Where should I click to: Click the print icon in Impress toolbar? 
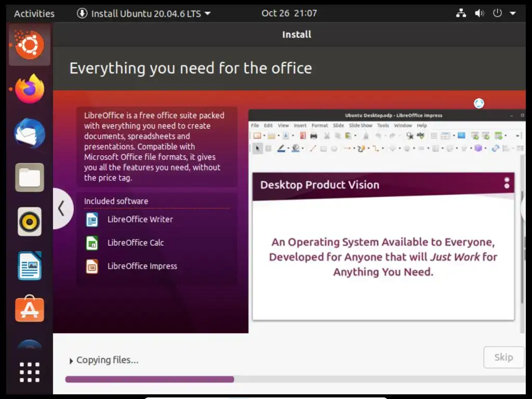[314, 136]
